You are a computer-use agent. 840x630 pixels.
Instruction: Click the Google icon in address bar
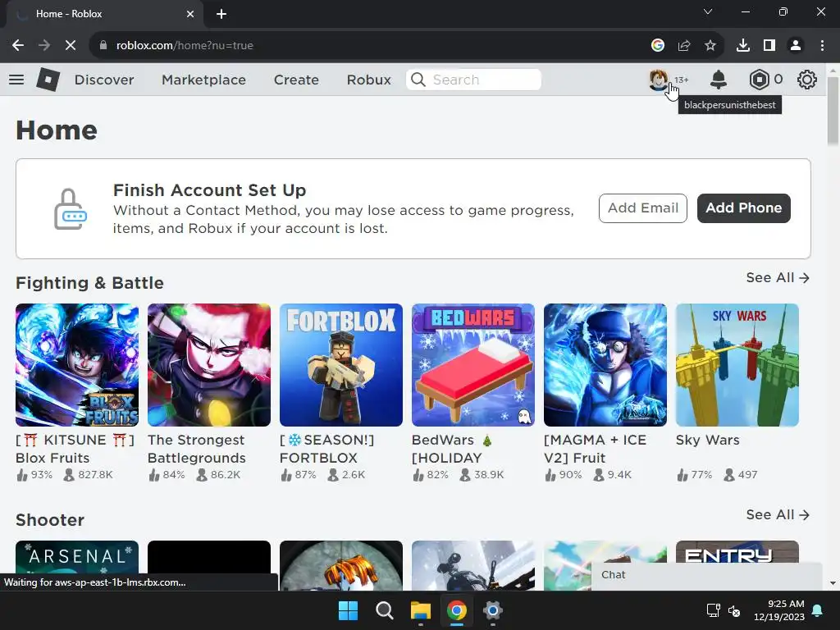point(658,46)
